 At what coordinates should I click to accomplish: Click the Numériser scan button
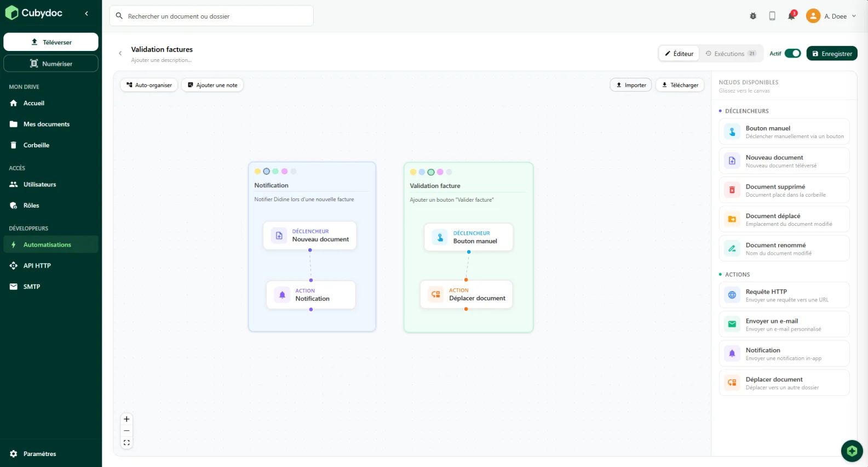[x=51, y=64]
